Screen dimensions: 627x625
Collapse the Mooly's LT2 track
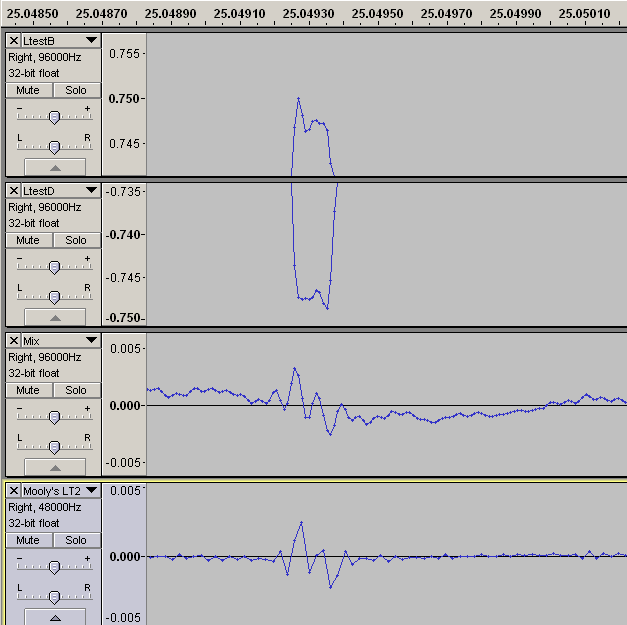(55, 617)
